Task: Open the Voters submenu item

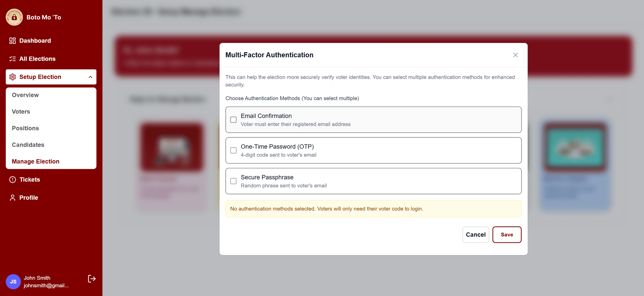Action: coord(21,112)
